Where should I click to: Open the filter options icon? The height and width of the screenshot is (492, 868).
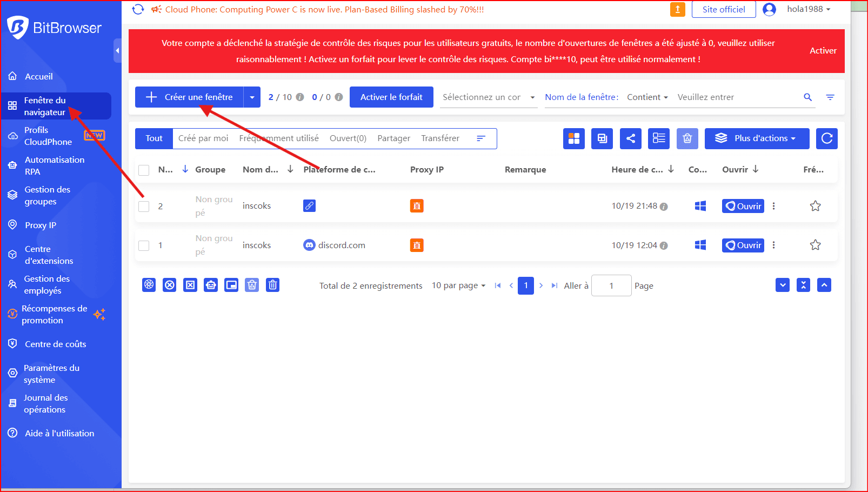click(x=830, y=97)
